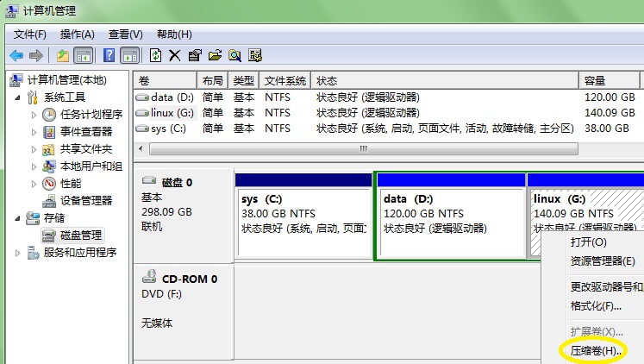
Task: Choose 资源管理器(E) in context menu
Action: click(x=603, y=261)
